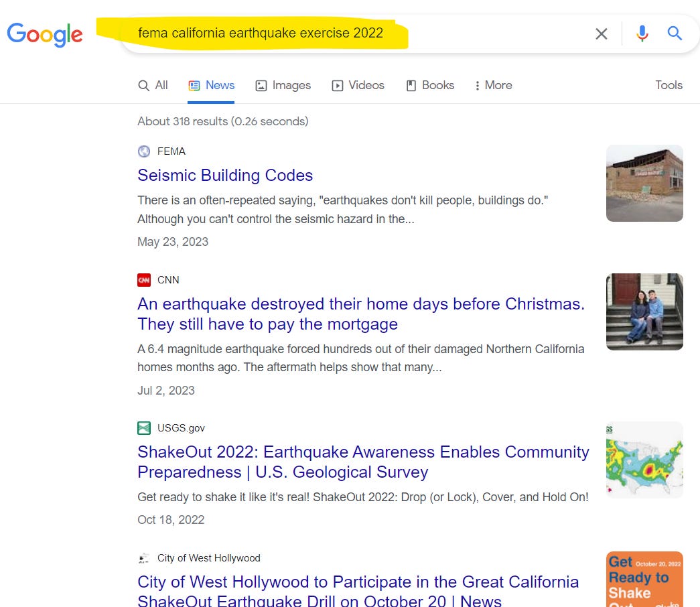The width and height of the screenshot is (700, 607).
Task: Click the About 318 results text
Action: point(223,121)
